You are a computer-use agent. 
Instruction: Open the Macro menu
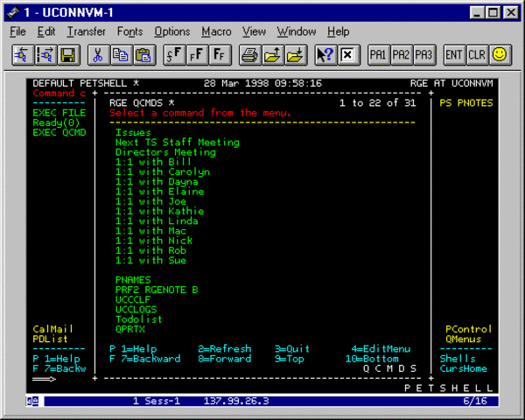pyautogui.click(x=216, y=31)
